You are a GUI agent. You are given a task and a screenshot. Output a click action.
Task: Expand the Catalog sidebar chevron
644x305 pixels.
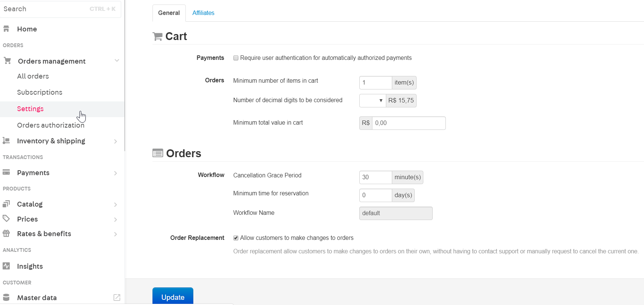coord(115,204)
